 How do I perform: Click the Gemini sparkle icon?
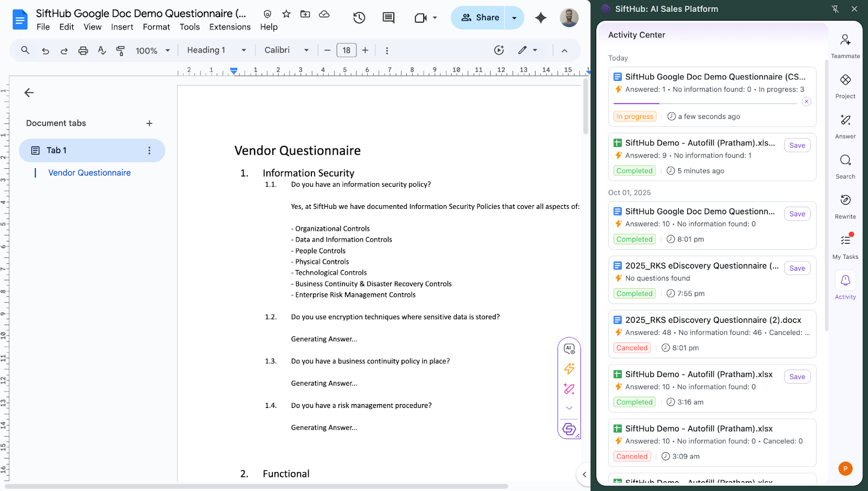pos(540,18)
